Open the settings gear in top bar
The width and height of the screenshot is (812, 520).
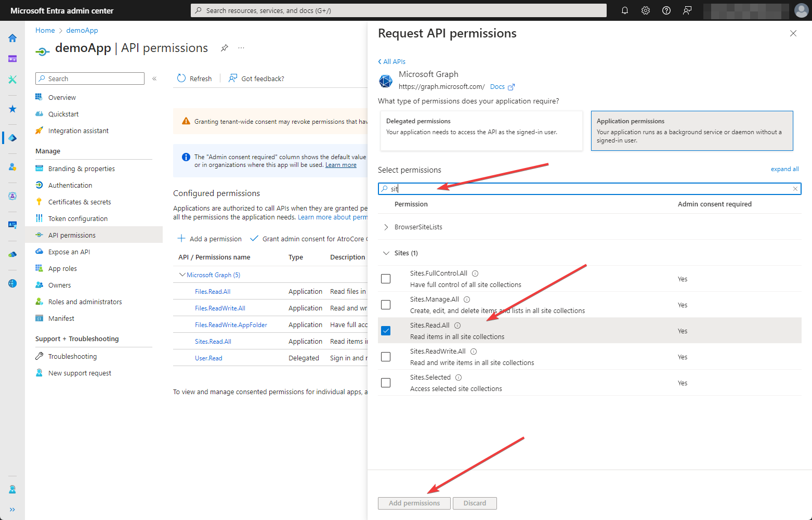(645, 10)
